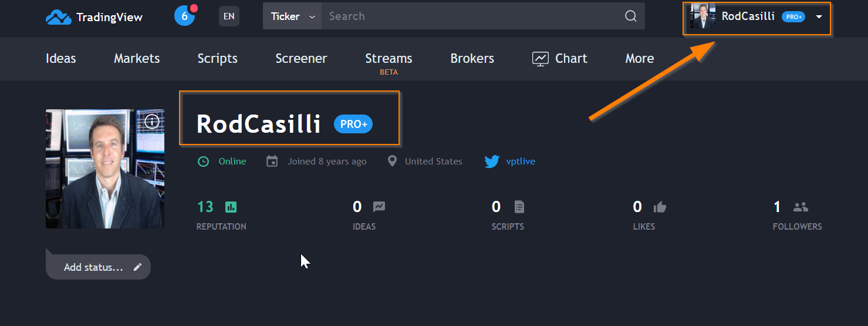This screenshot has width=868, height=326.
Task: Click into the Search input field
Action: pos(470,16)
